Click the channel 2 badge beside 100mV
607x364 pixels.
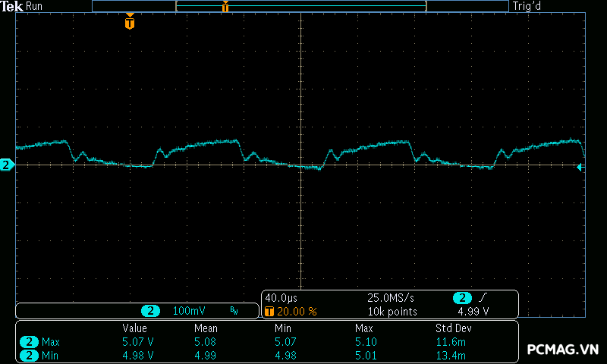[x=152, y=312]
